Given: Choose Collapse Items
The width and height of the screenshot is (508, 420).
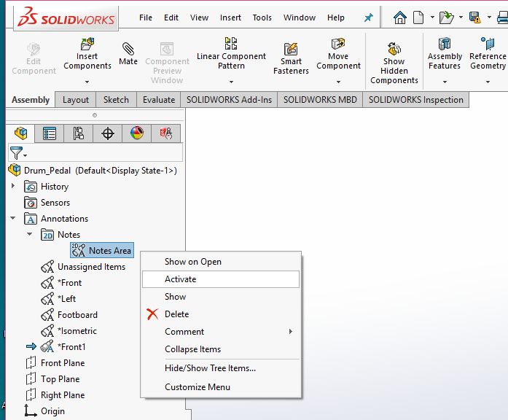Looking at the screenshot, I should [221, 349].
